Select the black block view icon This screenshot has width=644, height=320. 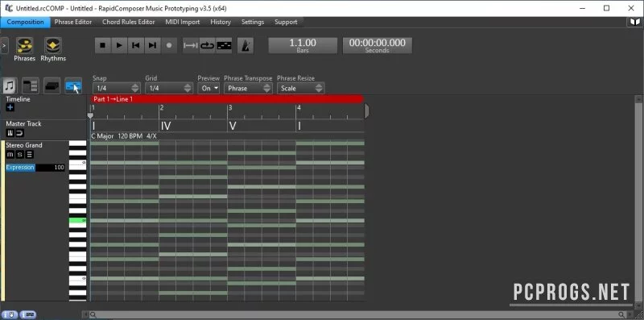tap(52, 86)
